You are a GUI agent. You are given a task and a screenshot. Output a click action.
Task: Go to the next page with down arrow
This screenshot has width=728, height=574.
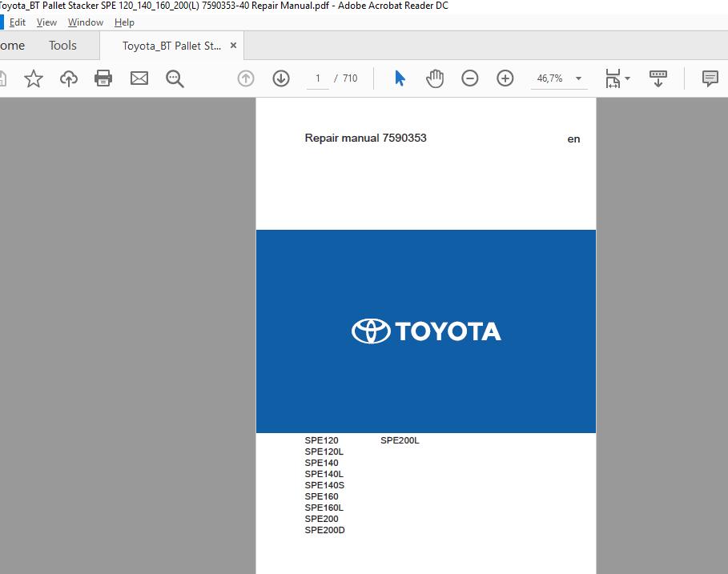tap(281, 78)
